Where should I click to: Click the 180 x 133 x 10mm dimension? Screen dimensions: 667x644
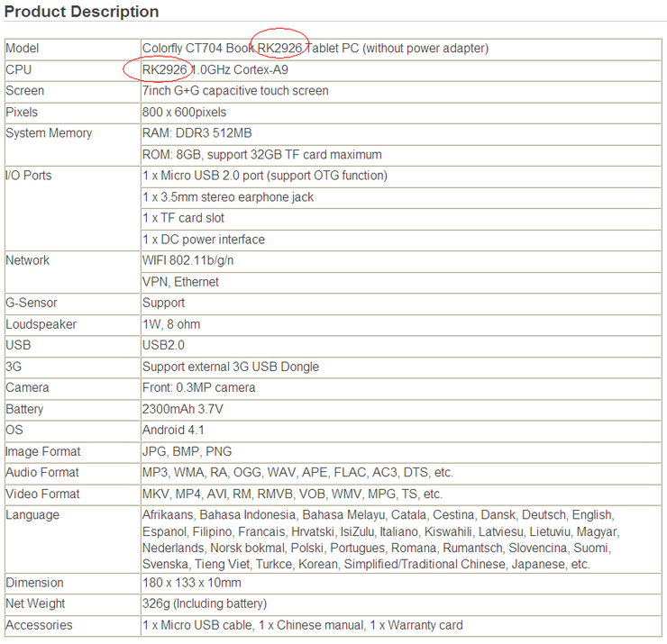click(x=193, y=583)
